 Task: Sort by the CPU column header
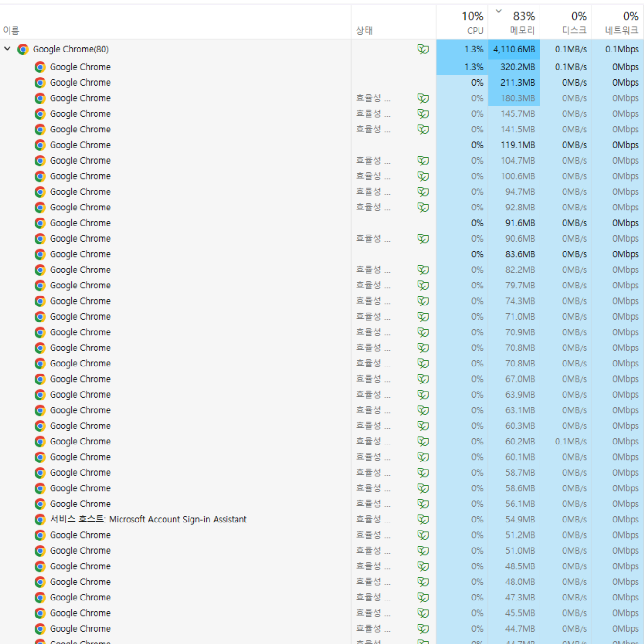coord(475,31)
